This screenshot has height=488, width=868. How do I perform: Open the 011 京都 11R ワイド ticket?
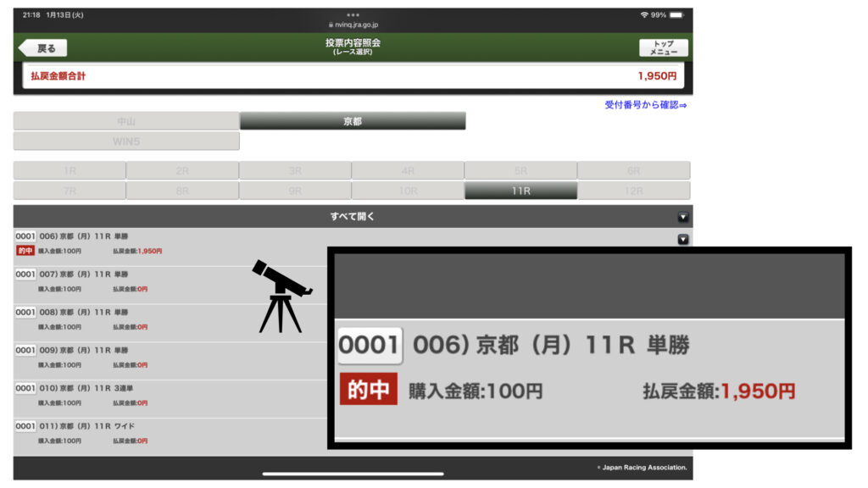(x=85, y=426)
